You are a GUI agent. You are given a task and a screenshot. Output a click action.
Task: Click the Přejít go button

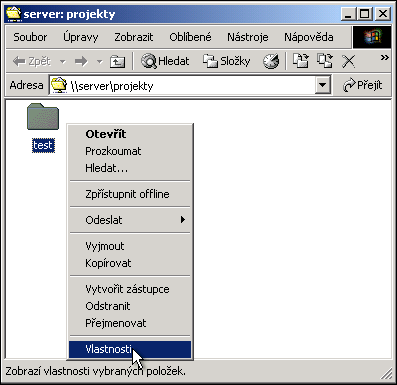(362, 86)
